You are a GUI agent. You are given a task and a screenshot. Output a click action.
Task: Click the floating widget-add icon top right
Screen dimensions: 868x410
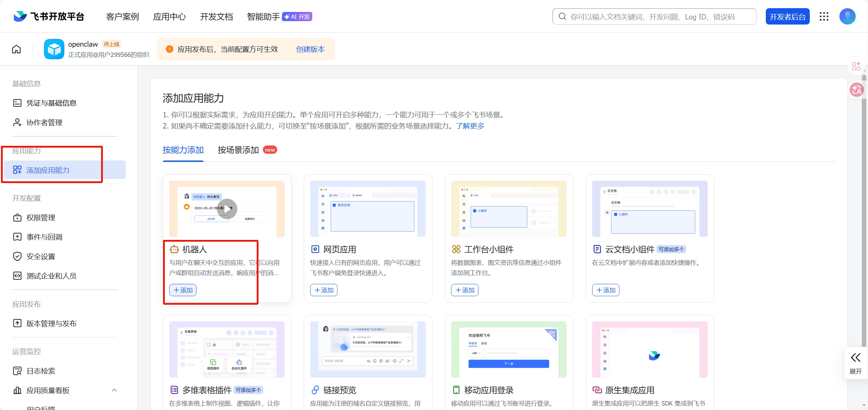(856, 66)
